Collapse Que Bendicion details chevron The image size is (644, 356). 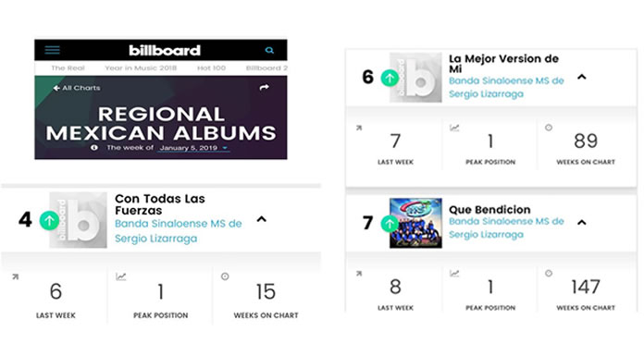[582, 223]
